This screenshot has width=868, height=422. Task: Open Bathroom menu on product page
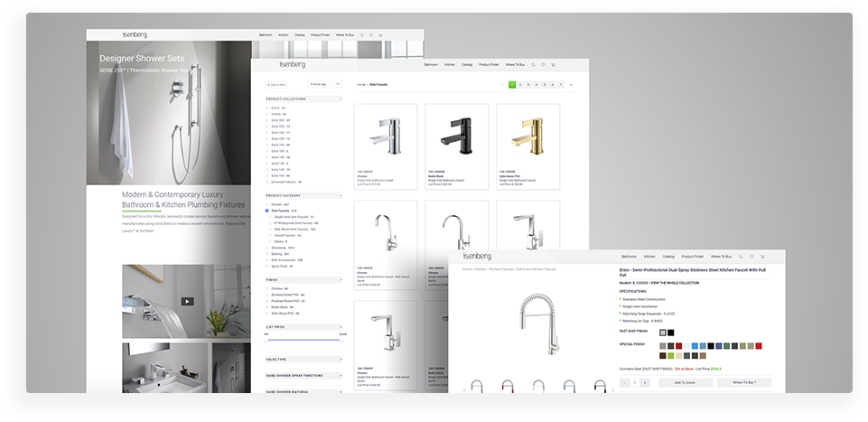[x=629, y=257]
